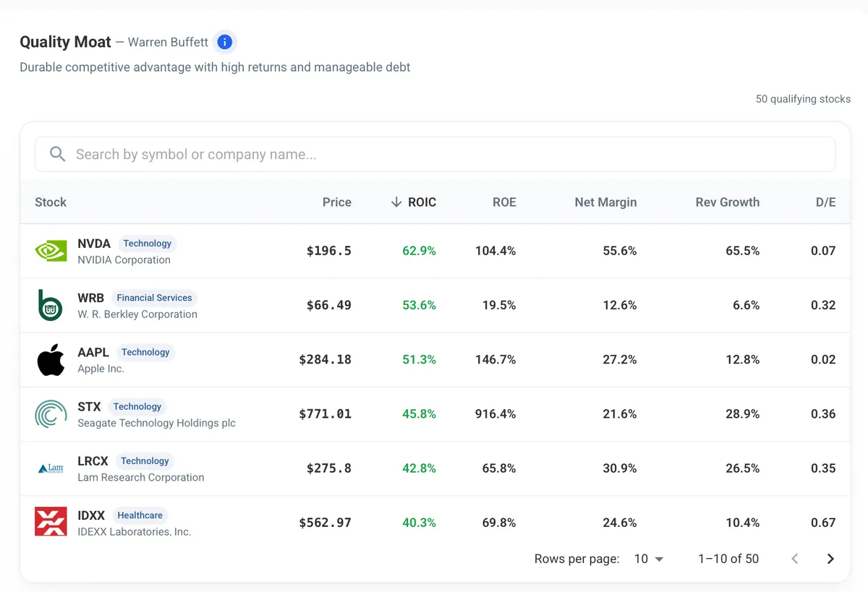Image resolution: width=868 pixels, height=592 pixels.
Task: Click the magnifying glass search icon
Action: pos(58,154)
